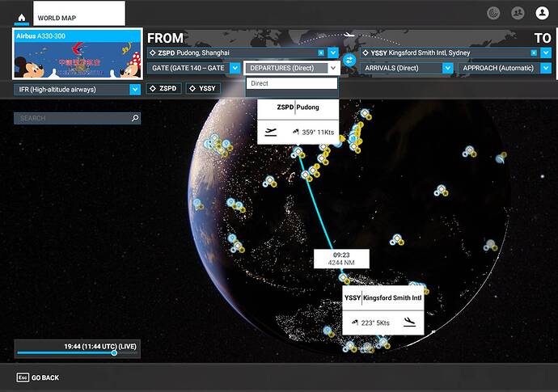Adjust the time of day slider handle
This screenshot has width=558, height=392.
point(114,353)
